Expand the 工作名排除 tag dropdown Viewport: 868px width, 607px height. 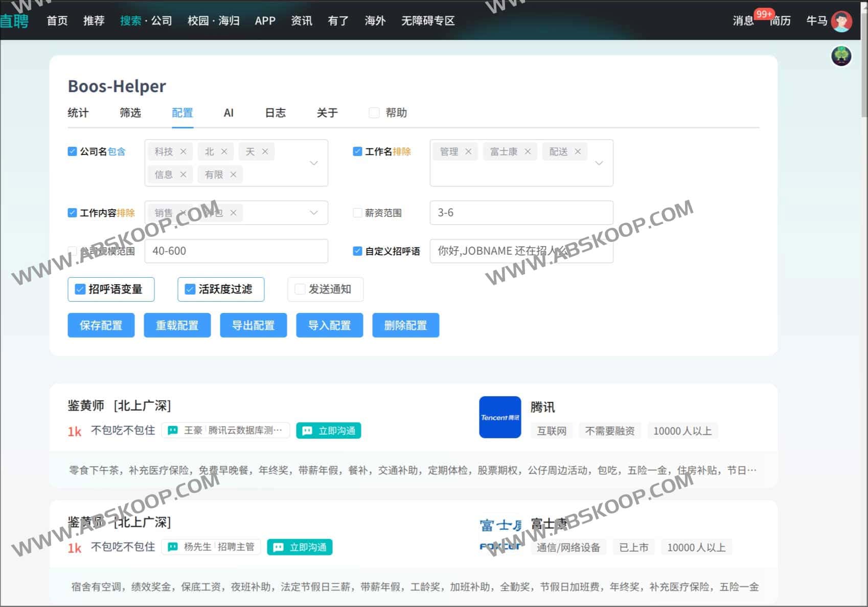(x=599, y=163)
